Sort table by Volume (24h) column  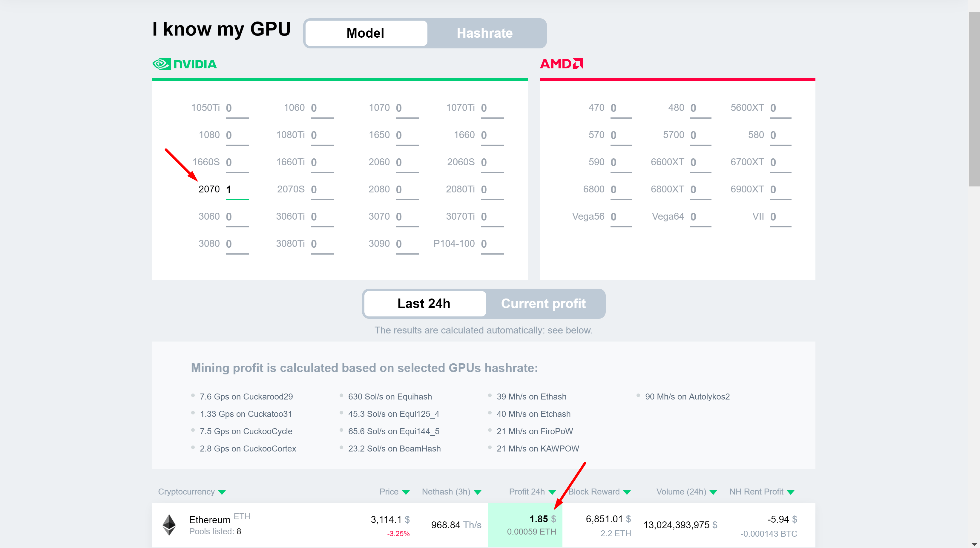click(x=681, y=492)
